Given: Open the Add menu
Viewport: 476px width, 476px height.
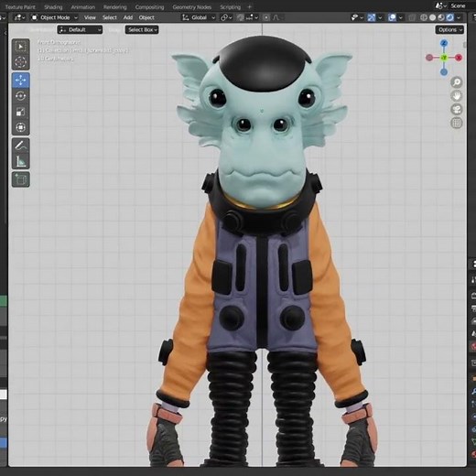Looking at the screenshot, I should tap(128, 17).
